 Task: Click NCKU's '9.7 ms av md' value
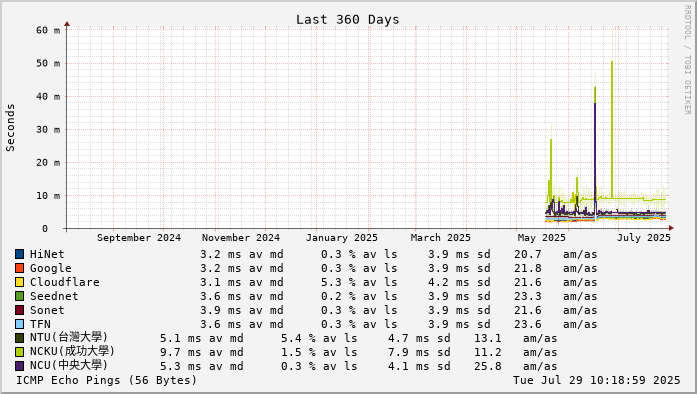(202, 352)
